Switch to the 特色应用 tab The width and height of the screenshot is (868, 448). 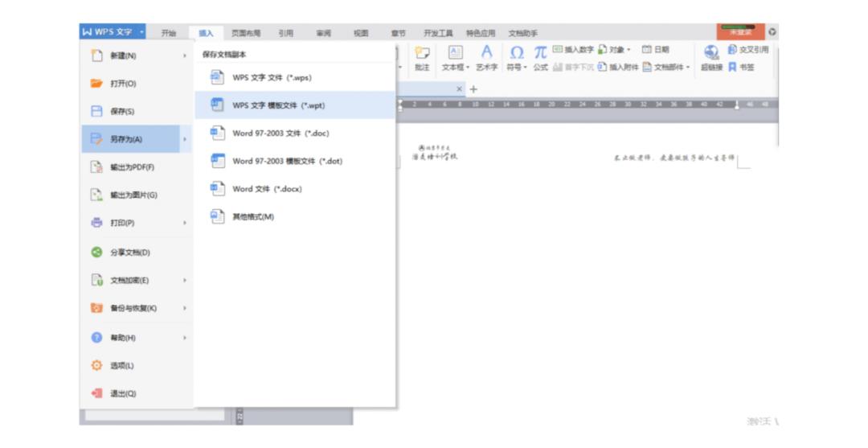tap(481, 33)
